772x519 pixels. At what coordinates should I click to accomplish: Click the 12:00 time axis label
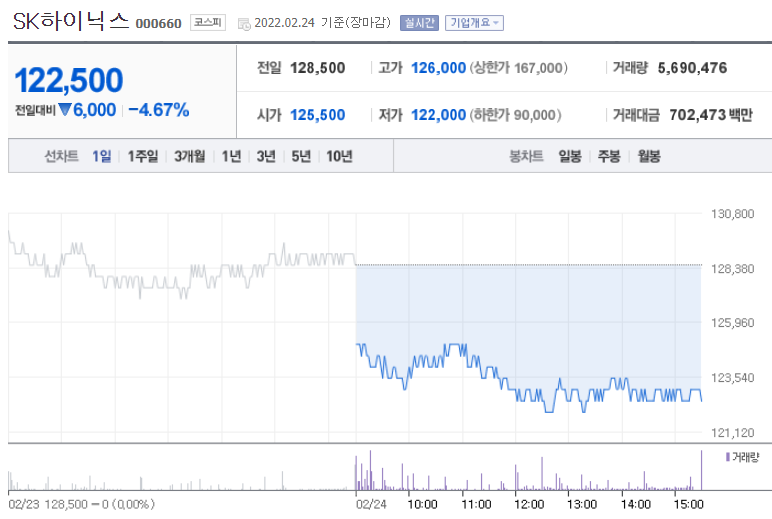tap(529, 504)
